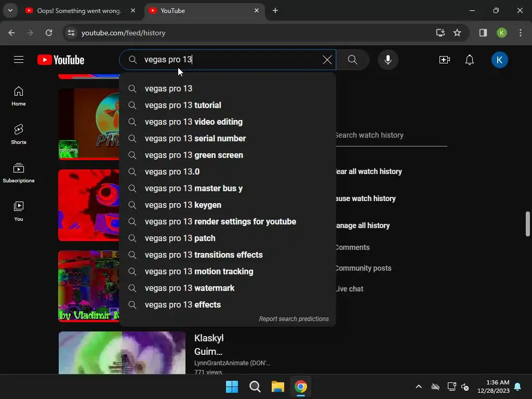
Task: Select "vegas pro 13 effects" suggestion
Action: (x=228, y=304)
